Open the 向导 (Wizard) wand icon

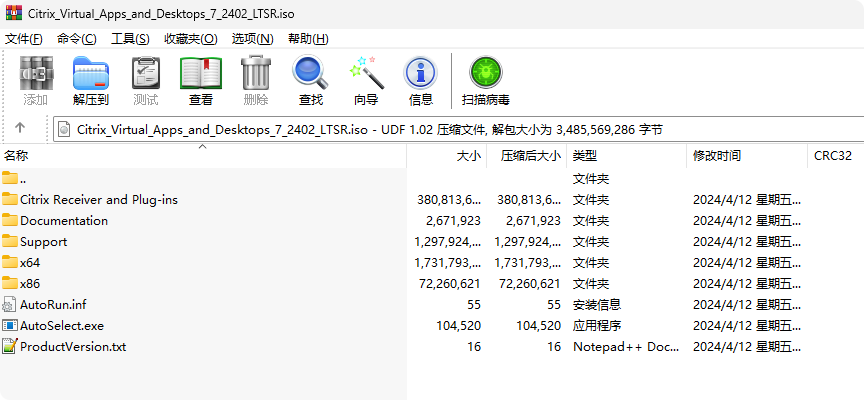click(366, 73)
